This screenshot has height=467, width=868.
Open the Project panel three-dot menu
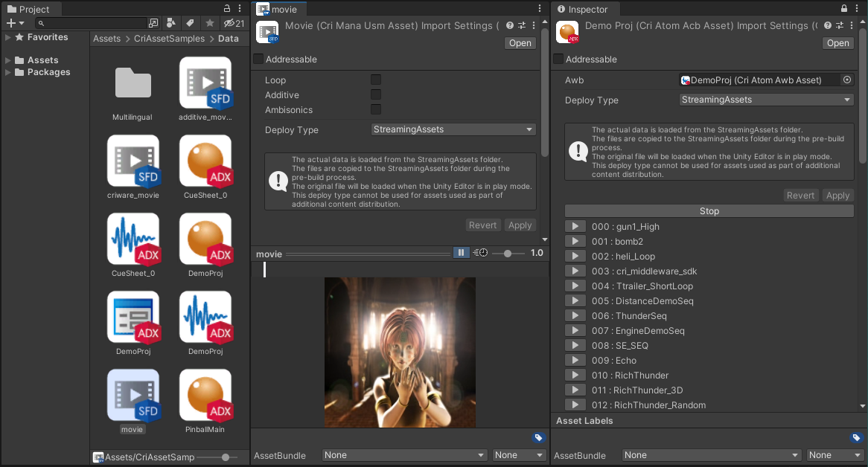[x=240, y=8]
